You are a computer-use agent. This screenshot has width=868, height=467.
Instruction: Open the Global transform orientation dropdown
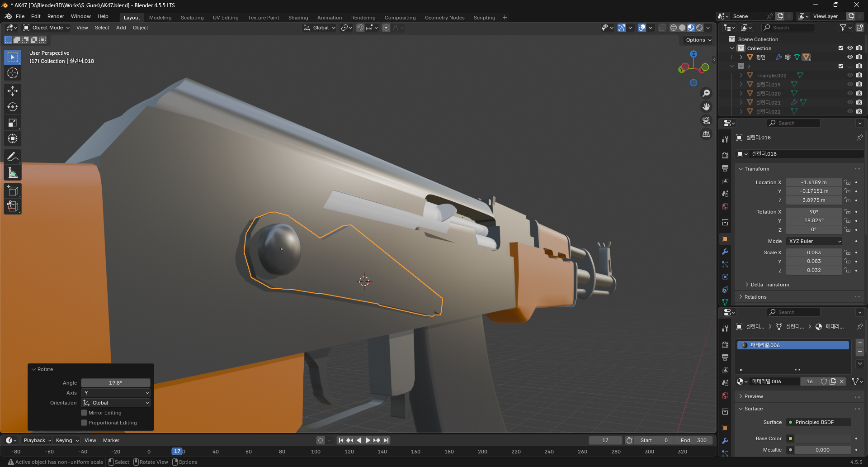click(x=320, y=28)
